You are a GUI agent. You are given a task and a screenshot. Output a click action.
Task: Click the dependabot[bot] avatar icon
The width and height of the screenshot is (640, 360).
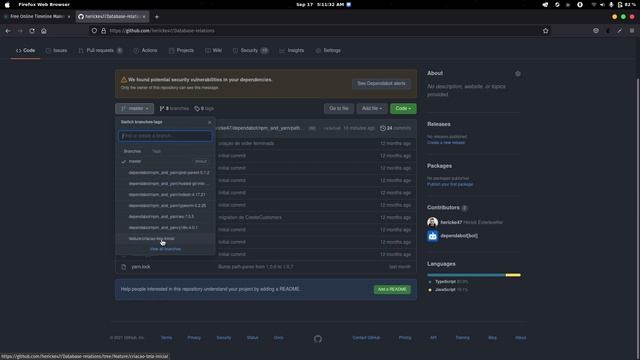(x=432, y=236)
